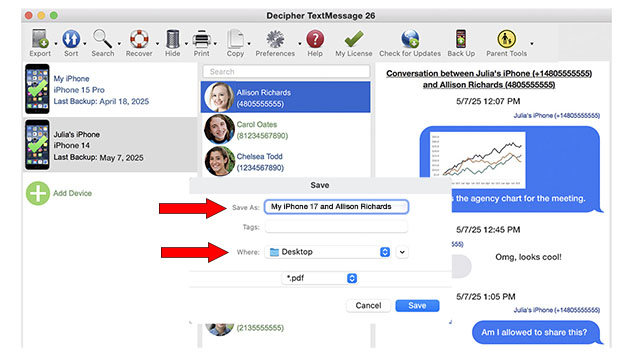The width and height of the screenshot is (640, 360).
Task: Click Allison Richards profile photo
Action: [219, 97]
